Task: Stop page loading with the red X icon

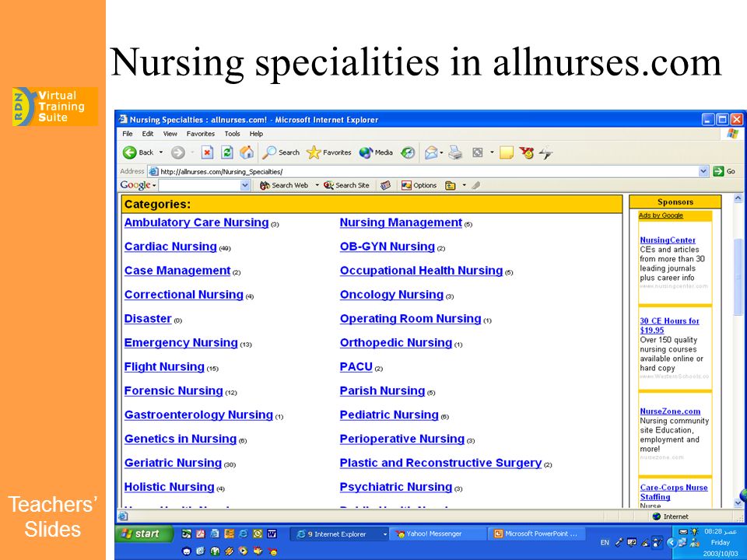Action: click(207, 152)
